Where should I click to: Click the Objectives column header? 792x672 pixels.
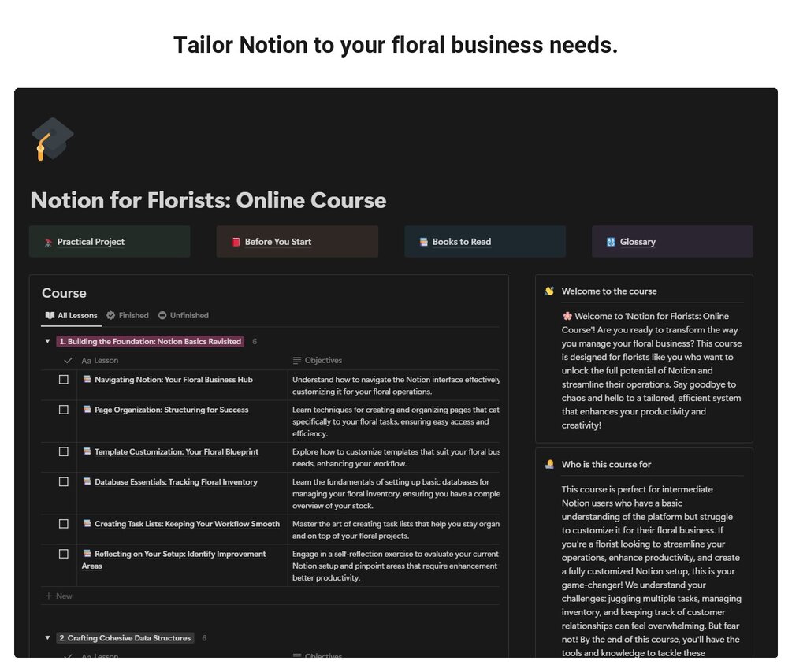318,361
